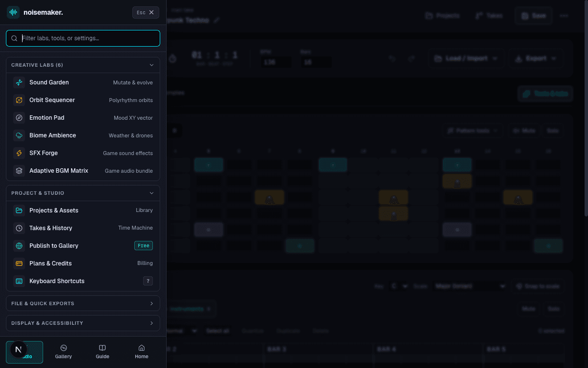Screen dimensions: 588x368
Task: Click the redo arrow icon
Action: [412, 58]
